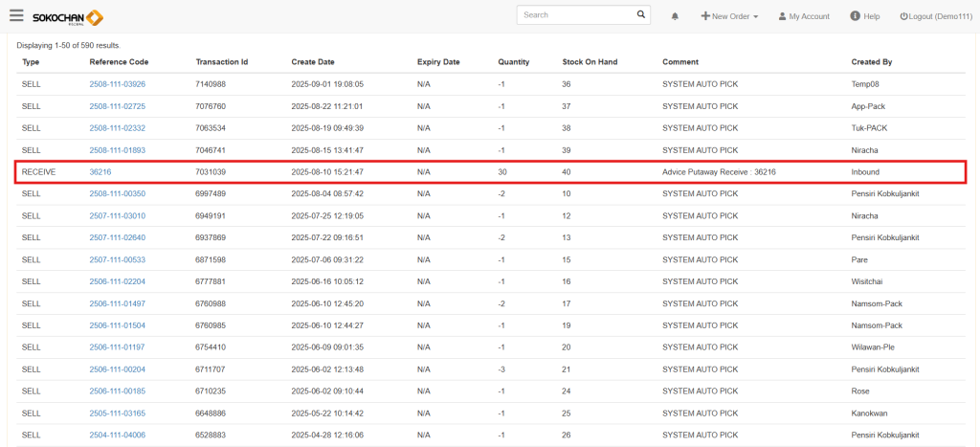Screen dimensions: 980x447
Task: Click the Quantity column header
Action: click(x=513, y=62)
